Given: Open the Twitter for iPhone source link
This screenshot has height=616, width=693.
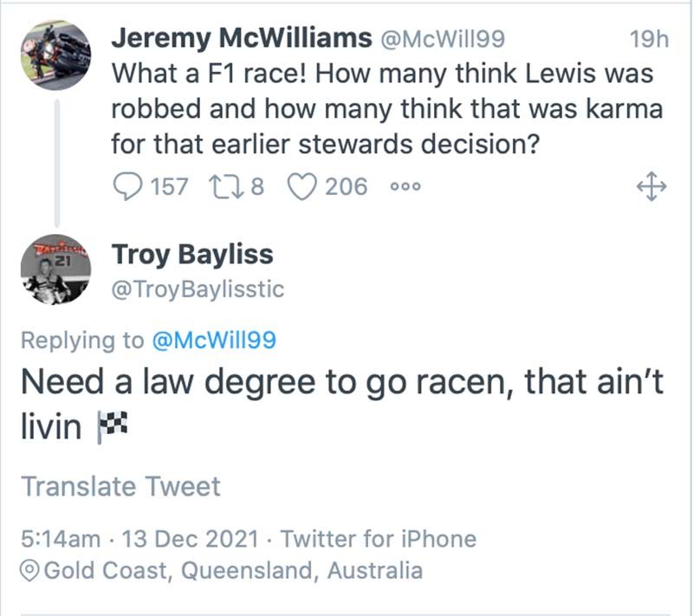Looking at the screenshot, I should click(x=379, y=539).
